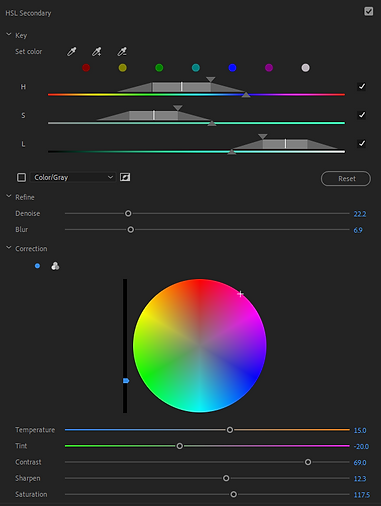Select the add color eyedropper (plus)
This screenshot has height=506, width=381.
pos(97,52)
